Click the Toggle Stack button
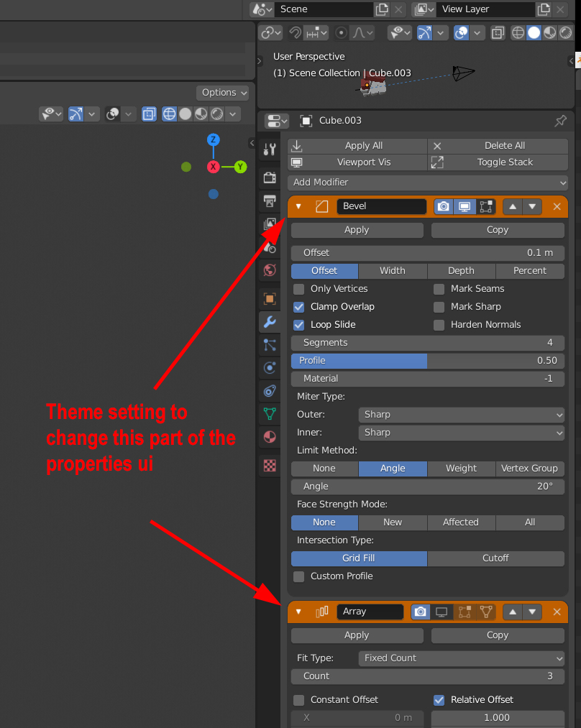Image resolution: width=581 pixels, height=728 pixels. click(498, 162)
